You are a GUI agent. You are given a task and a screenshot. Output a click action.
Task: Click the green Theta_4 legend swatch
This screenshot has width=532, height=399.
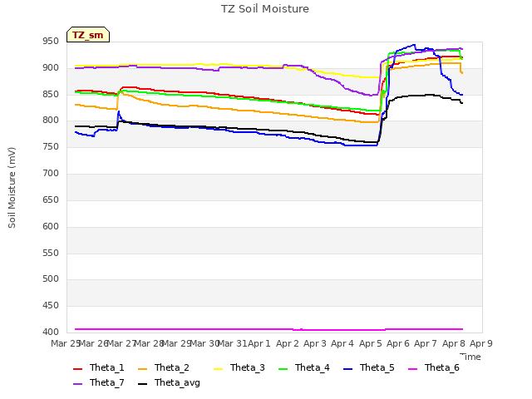pos(283,369)
